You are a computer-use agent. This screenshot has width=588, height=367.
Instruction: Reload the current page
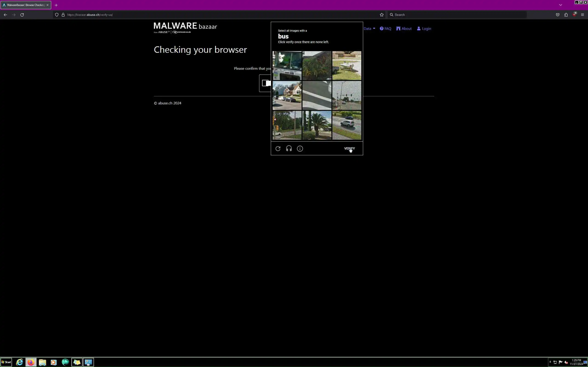(x=22, y=15)
